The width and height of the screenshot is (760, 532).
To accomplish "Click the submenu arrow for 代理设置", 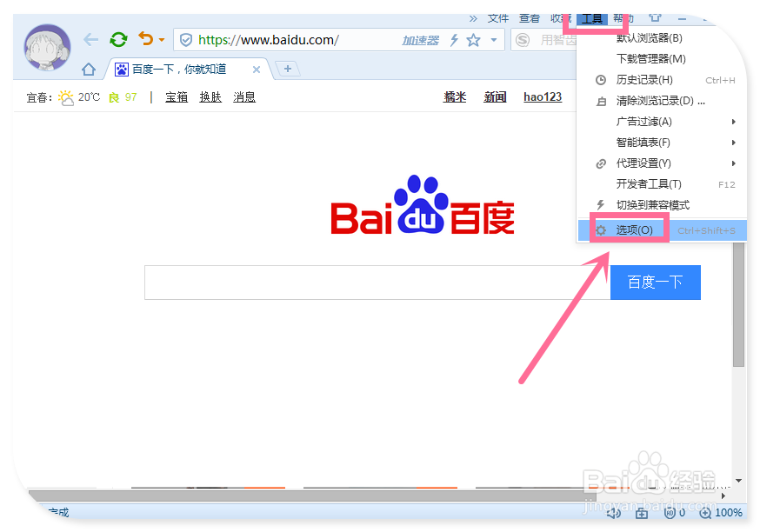I will [x=734, y=163].
